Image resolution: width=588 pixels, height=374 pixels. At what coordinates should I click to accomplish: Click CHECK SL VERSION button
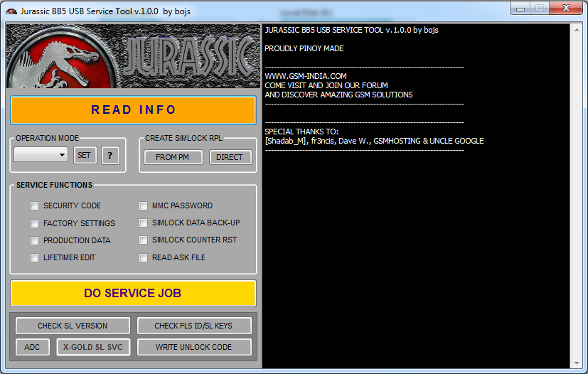tap(73, 326)
